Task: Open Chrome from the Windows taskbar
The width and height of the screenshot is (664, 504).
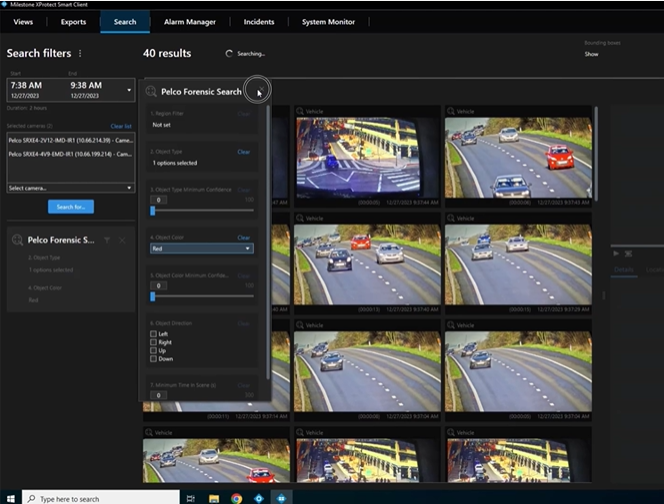Action: 236,497
